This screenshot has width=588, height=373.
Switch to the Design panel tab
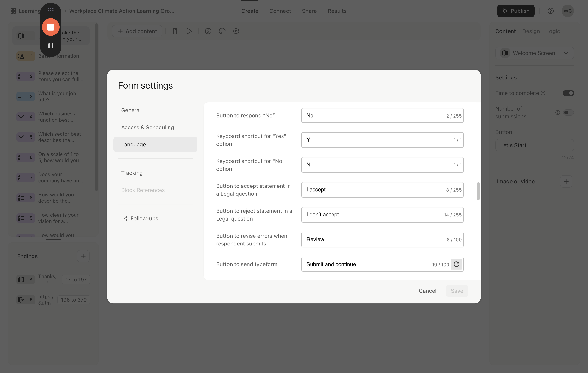[x=531, y=31]
